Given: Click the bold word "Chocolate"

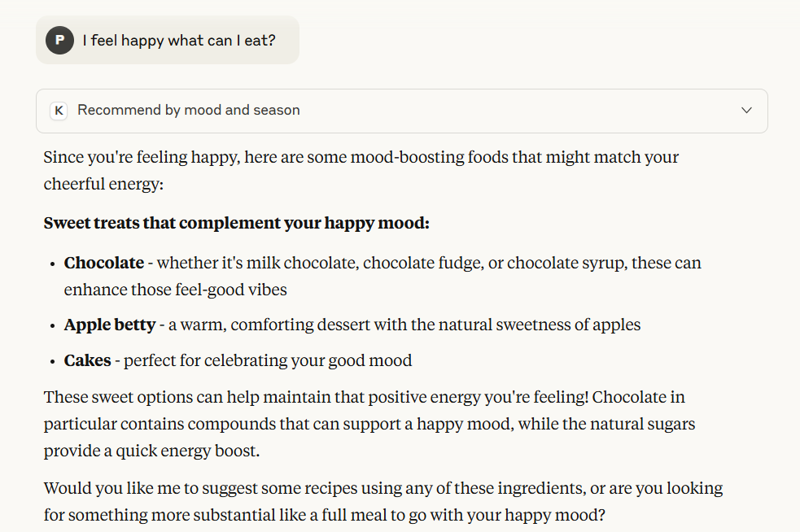Looking at the screenshot, I should coord(104,264).
